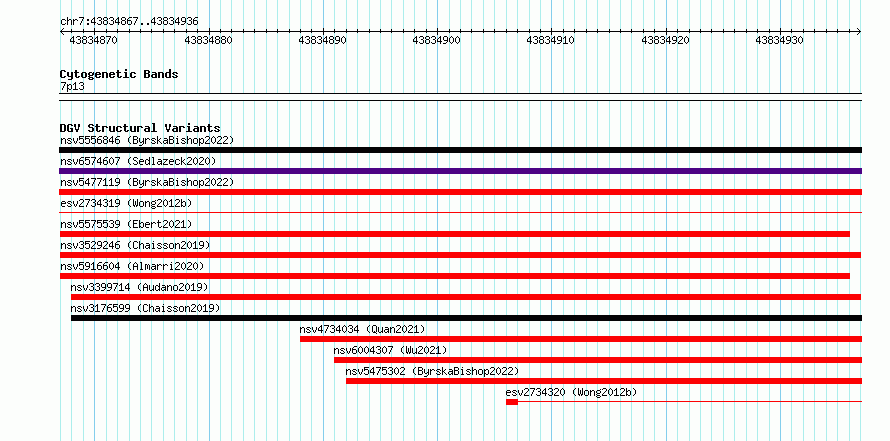Click the nsv5556846 (ByrskaBishop2022) label
The width and height of the screenshot is (890, 441).
[147, 140]
